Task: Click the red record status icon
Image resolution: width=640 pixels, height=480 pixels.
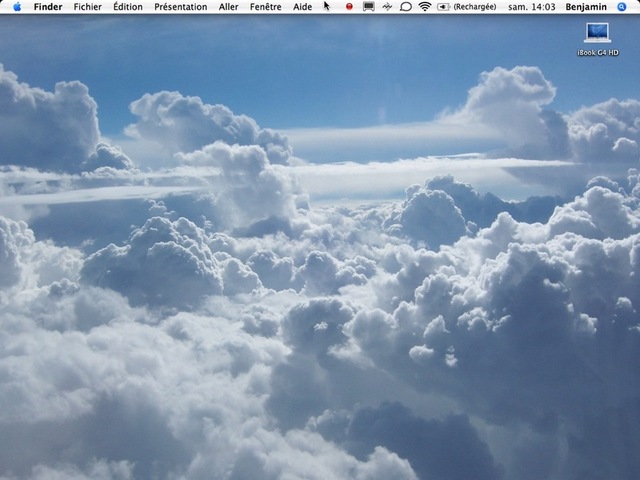Action: coord(349,7)
